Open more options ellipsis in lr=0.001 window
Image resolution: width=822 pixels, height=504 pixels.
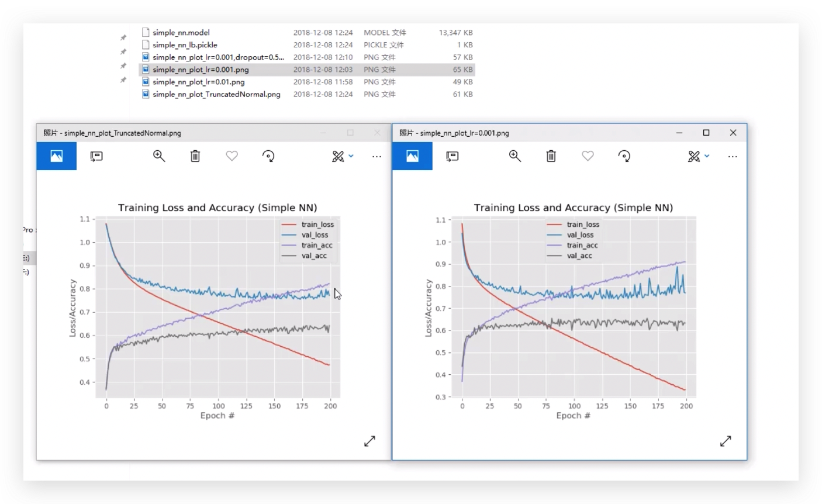pyautogui.click(x=733, y=157)
